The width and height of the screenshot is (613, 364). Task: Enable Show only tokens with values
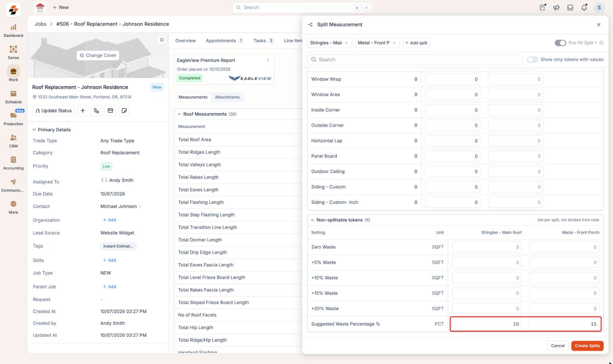(532, 59)
